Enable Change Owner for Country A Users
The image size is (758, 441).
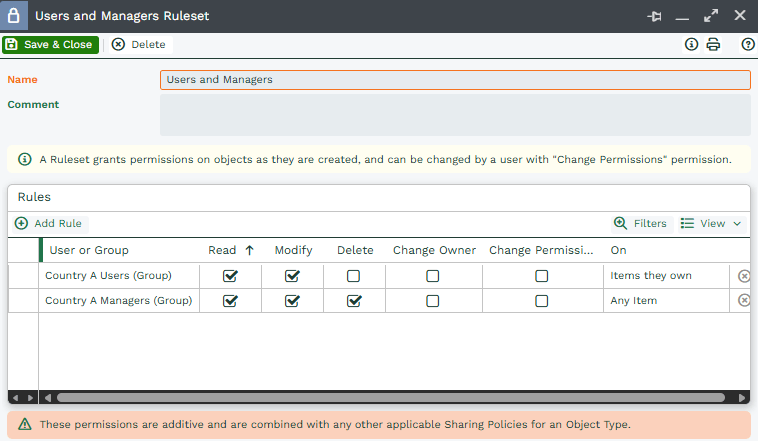tap(433, 276)
